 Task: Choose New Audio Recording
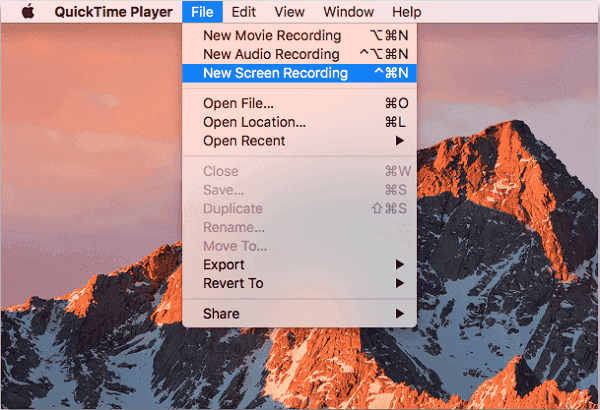click(299, 54)
